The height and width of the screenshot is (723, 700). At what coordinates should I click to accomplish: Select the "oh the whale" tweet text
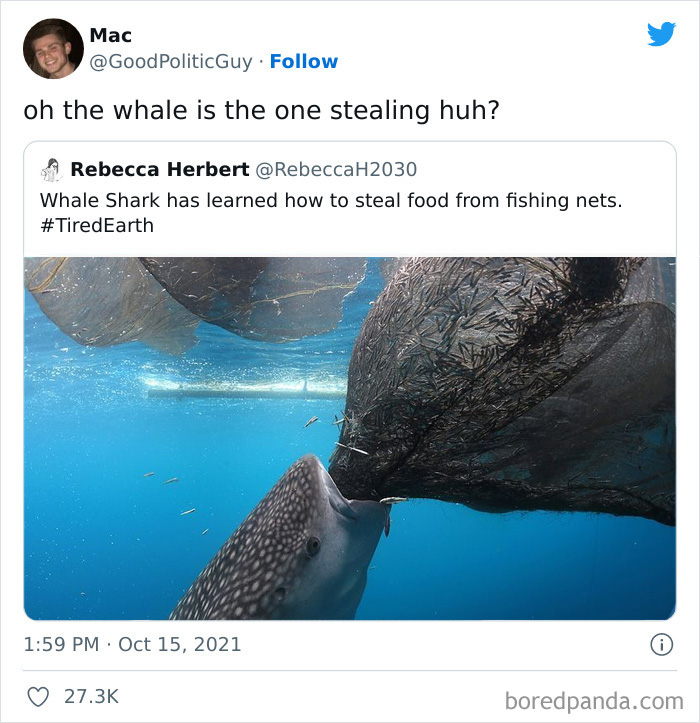(261, 110)
